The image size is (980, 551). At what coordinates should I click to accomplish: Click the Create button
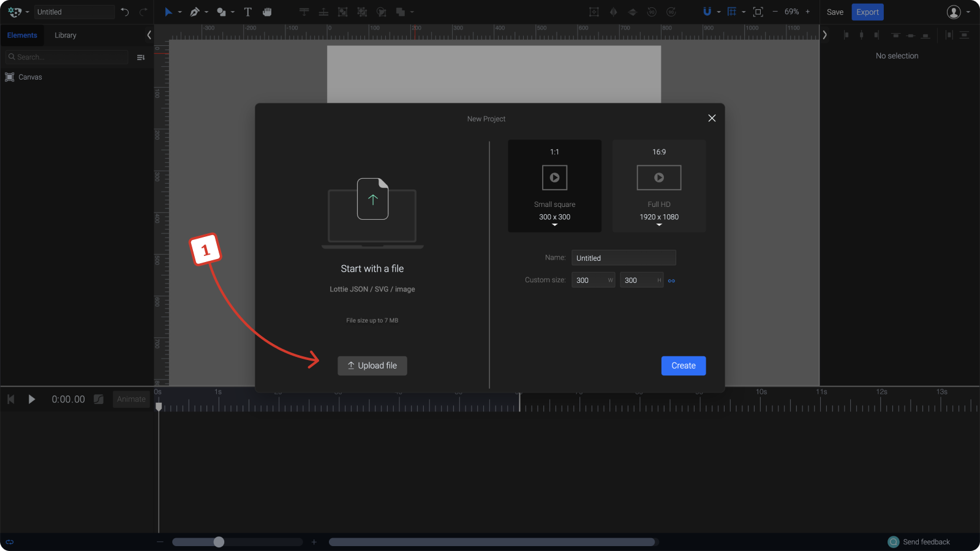(683, 365)
